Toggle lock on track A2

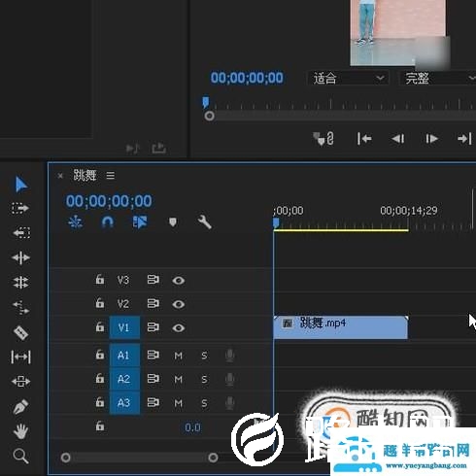(100, 379)
